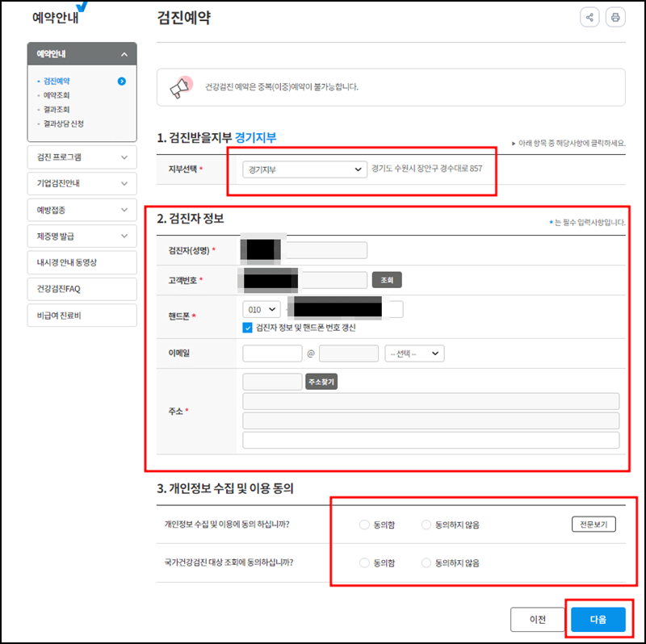Click the share icon at top right
This screenshot has width=646, height=644.
click(589, 17)
